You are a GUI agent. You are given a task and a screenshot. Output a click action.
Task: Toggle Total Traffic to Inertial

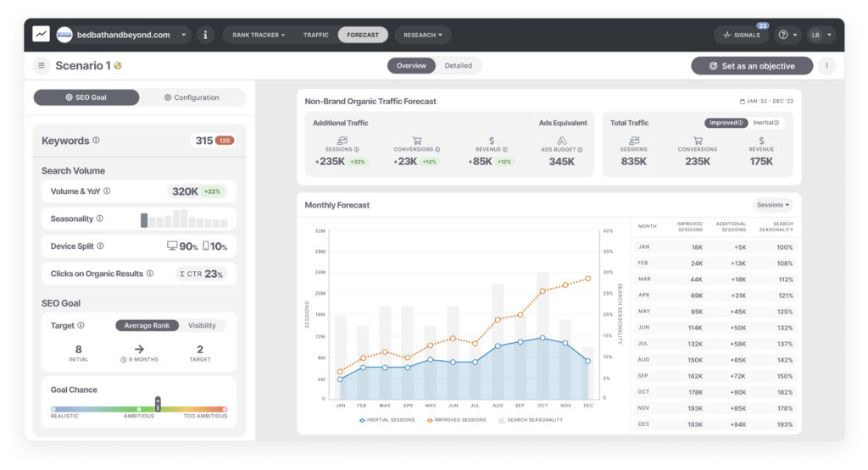(766, 123)
